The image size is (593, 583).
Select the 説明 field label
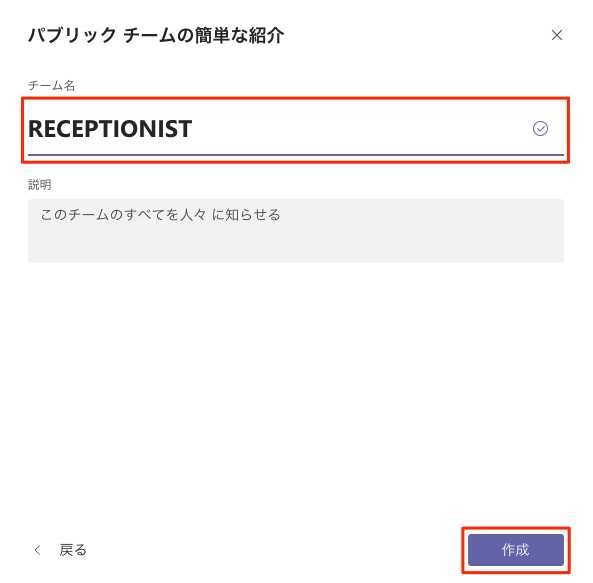point(40,185)
